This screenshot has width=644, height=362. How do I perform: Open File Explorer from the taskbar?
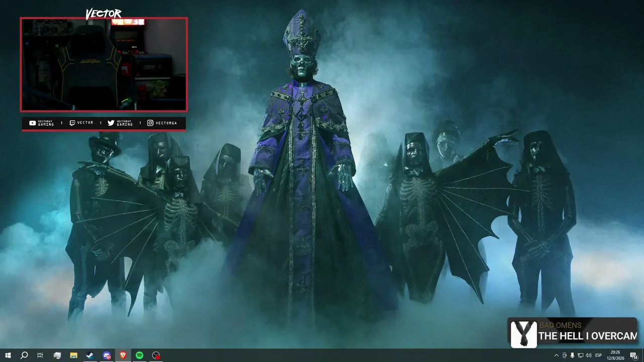click(73, 355)
